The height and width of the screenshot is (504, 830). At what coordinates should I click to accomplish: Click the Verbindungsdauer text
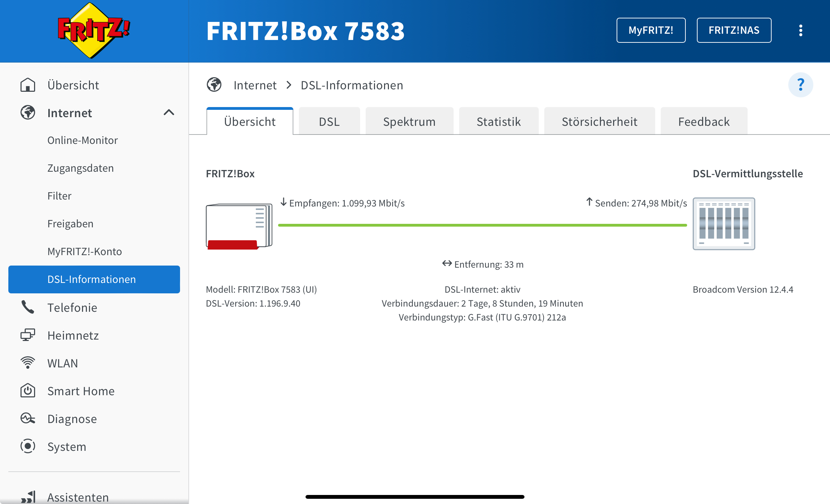coord(482,303)
